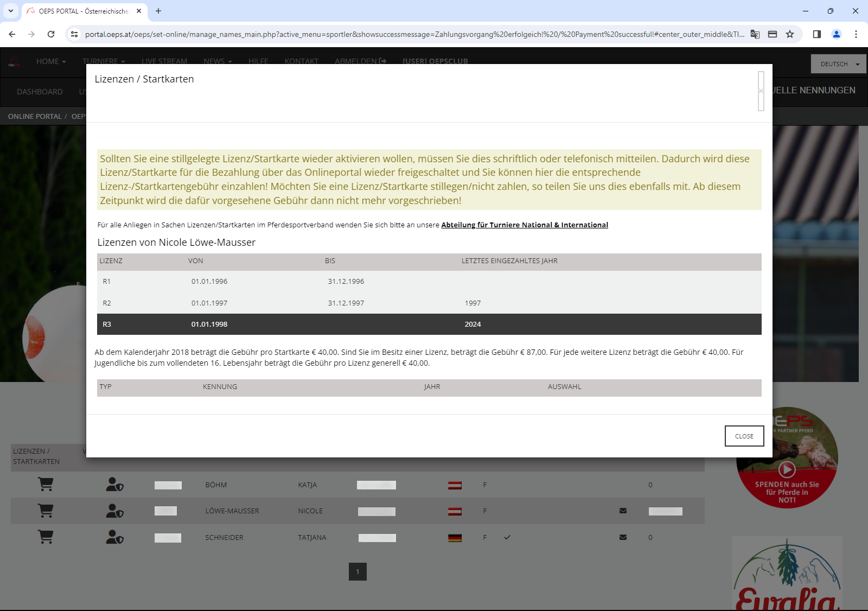Toggle the browser side panel
This screenshot has width=868, height=611.
pos(816,34)
